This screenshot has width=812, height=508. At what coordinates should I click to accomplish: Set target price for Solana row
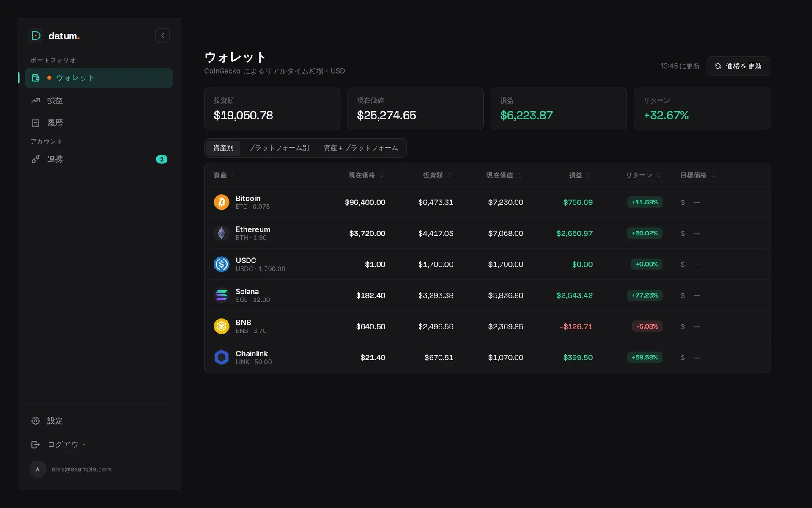pos(697,295)
